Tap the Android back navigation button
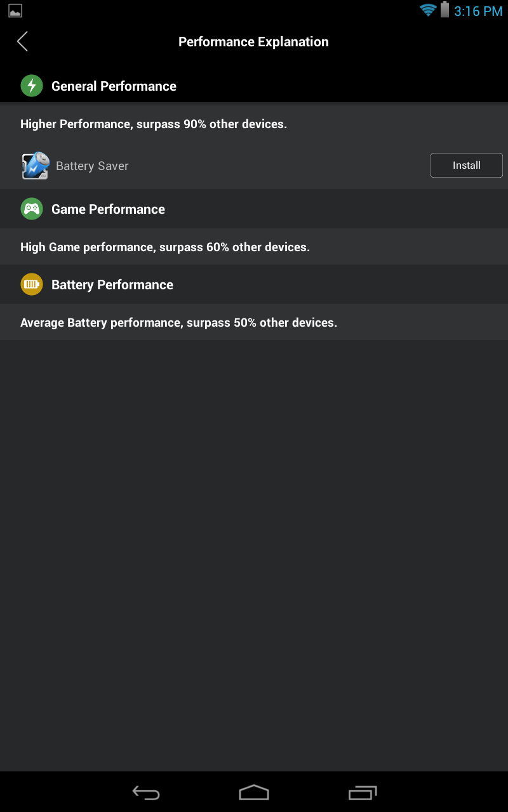The height and width of the screenshot is (812, 508). coord(145,792)
